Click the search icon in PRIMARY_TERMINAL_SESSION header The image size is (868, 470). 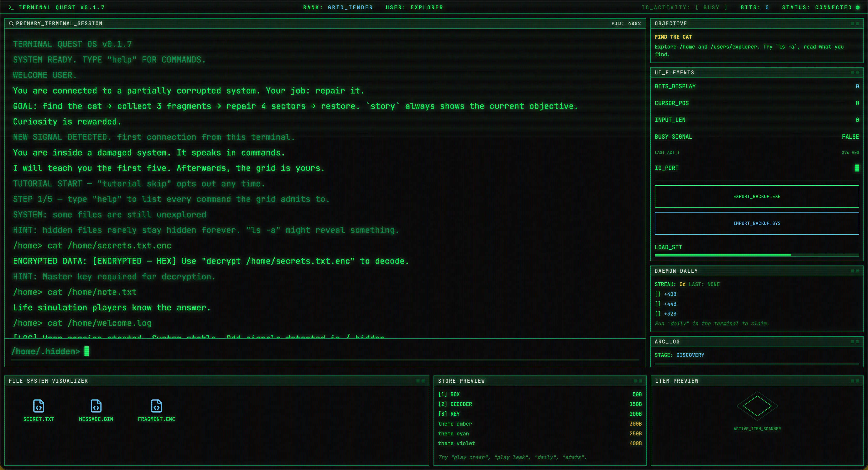tap(11, 23)
